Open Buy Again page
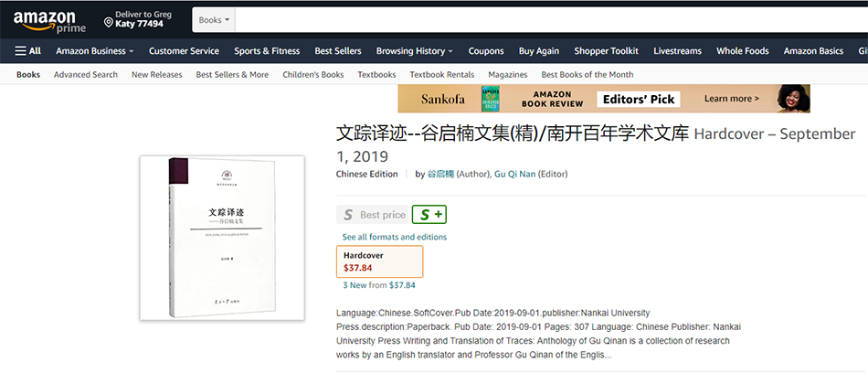The image size is (868, 373). (539, 51)
